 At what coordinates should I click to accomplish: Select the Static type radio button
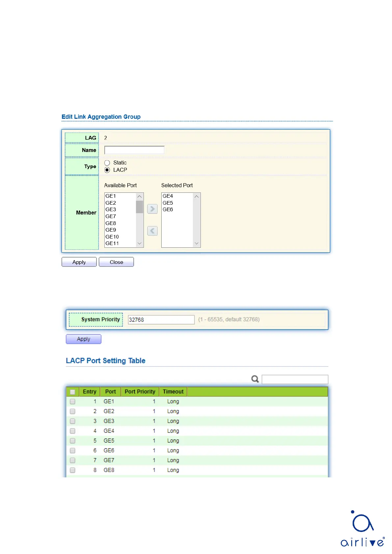click(107, 163)
